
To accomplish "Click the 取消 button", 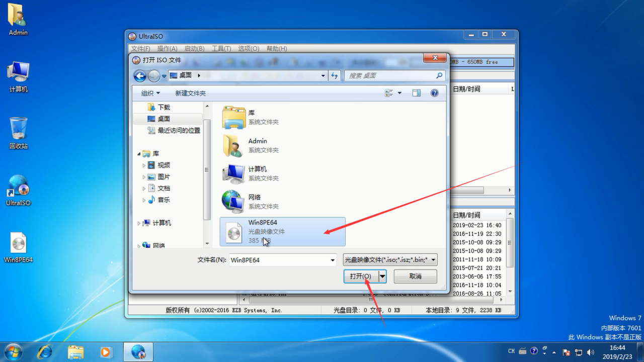I will [415, 276].
